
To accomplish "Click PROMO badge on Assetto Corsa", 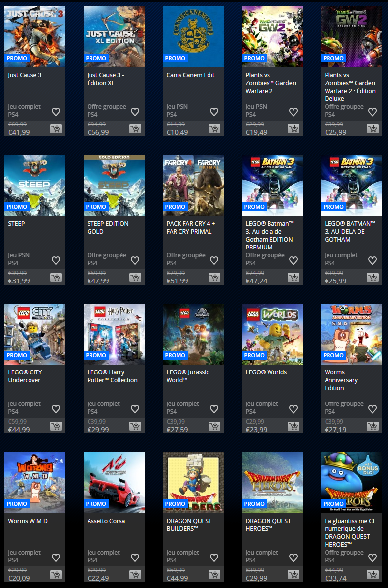I will point(96,504).
